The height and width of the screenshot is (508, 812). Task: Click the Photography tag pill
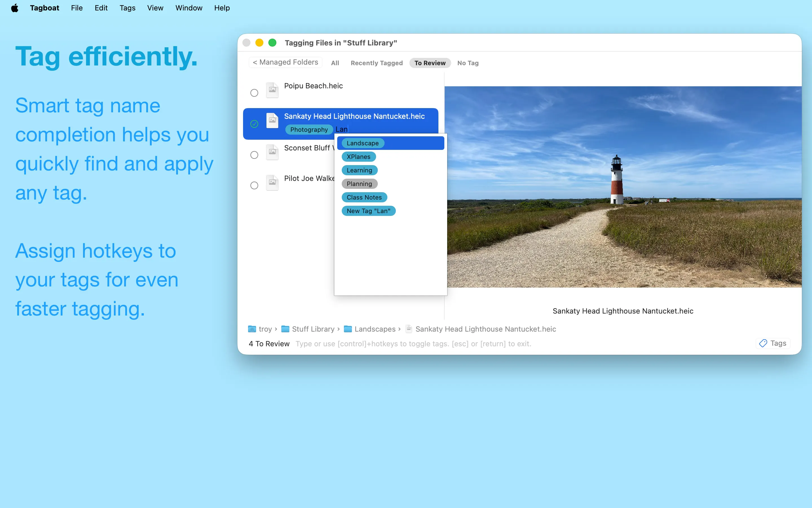309,130
